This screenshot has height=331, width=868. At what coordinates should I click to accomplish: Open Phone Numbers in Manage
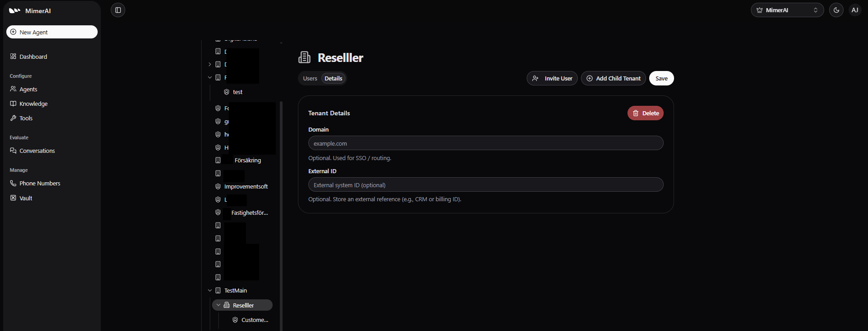[39, 183]
